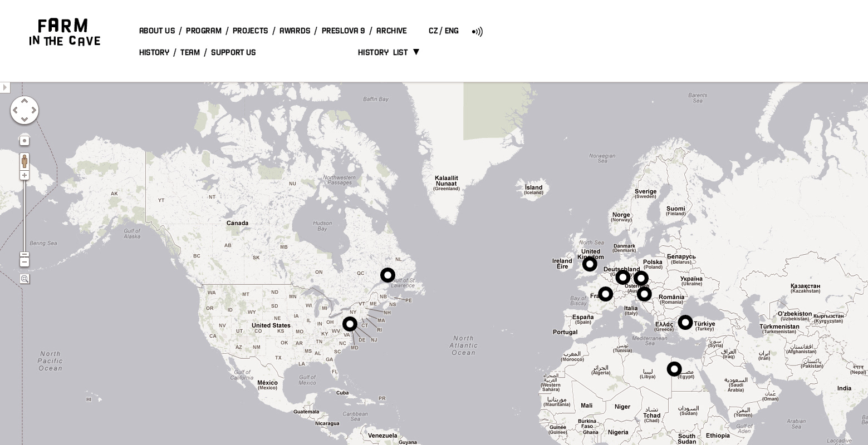Click the Street View pegman icon
Image resolution: width=868 pixels, height=445 pixels.
24,161
